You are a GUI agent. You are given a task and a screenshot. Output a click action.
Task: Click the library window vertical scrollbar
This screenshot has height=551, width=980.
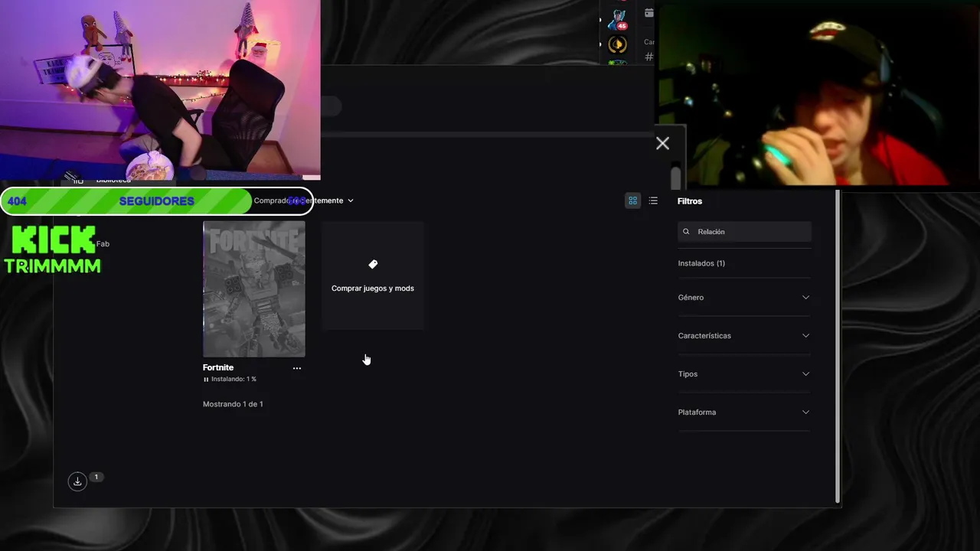click(838, 346)
